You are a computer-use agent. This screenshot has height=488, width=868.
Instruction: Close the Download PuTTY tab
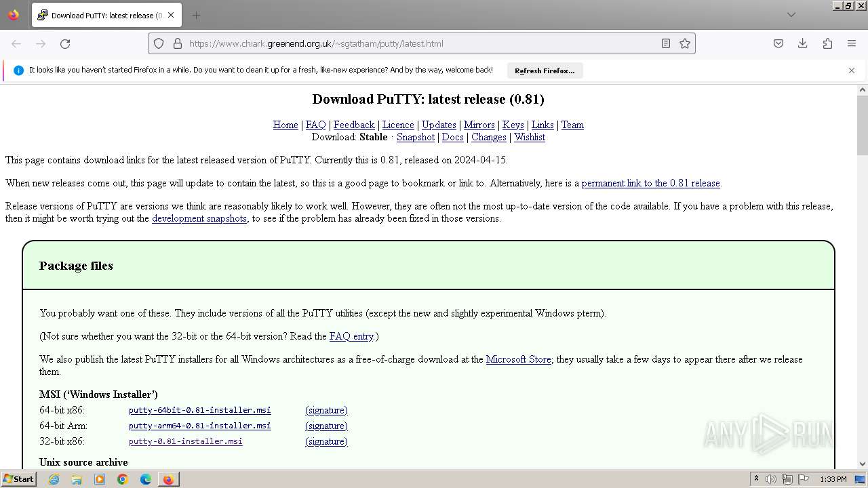[171, 15]
